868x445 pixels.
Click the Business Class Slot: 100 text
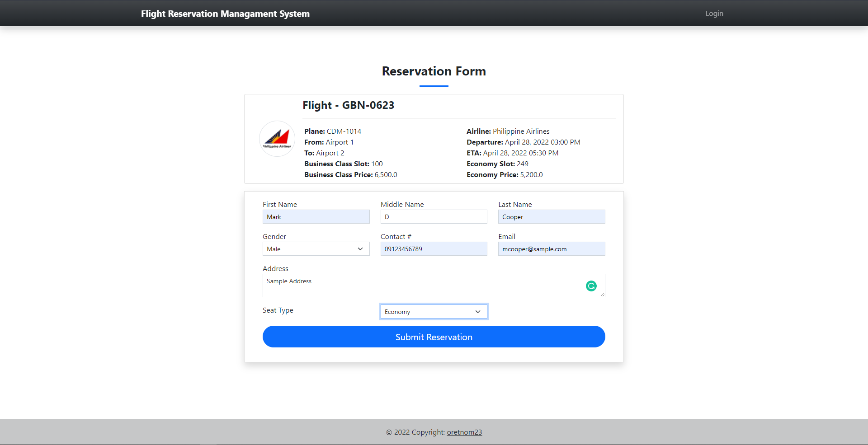[344, 164]
